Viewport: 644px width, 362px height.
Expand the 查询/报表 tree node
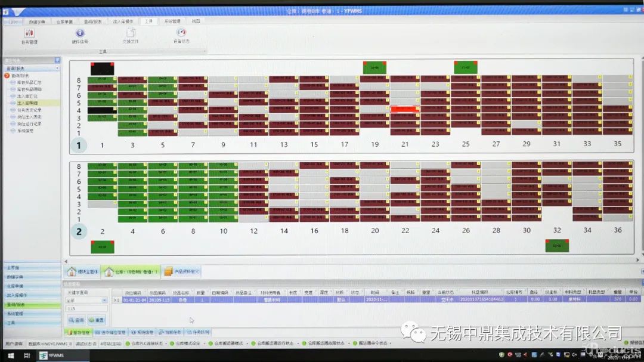[7, 76]
